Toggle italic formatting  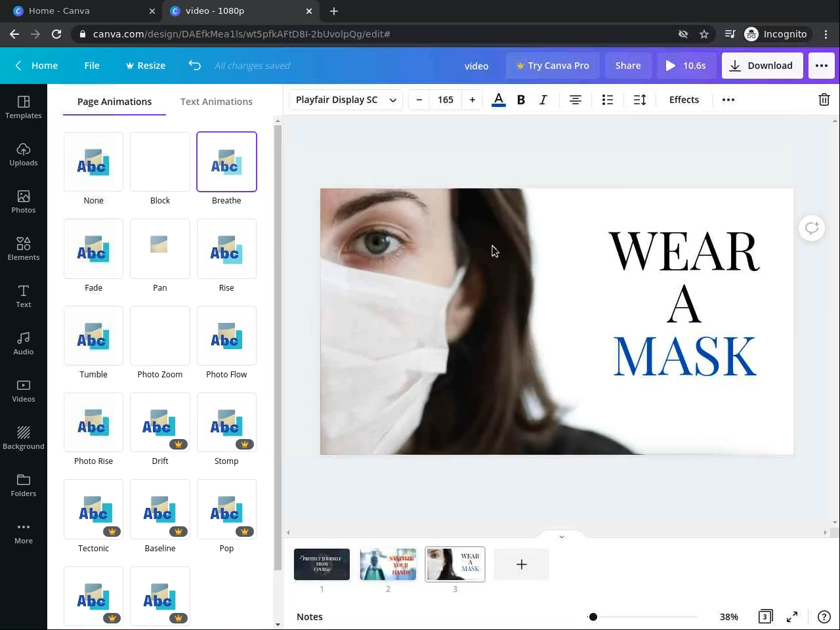click(543, 100)
